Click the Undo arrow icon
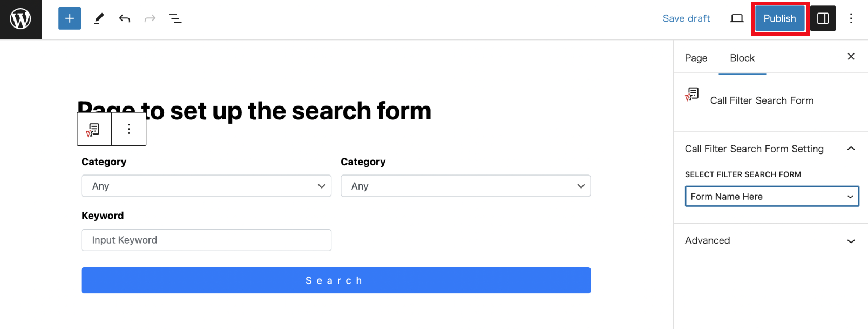868x329 pixels. click(x=124, y=18)
